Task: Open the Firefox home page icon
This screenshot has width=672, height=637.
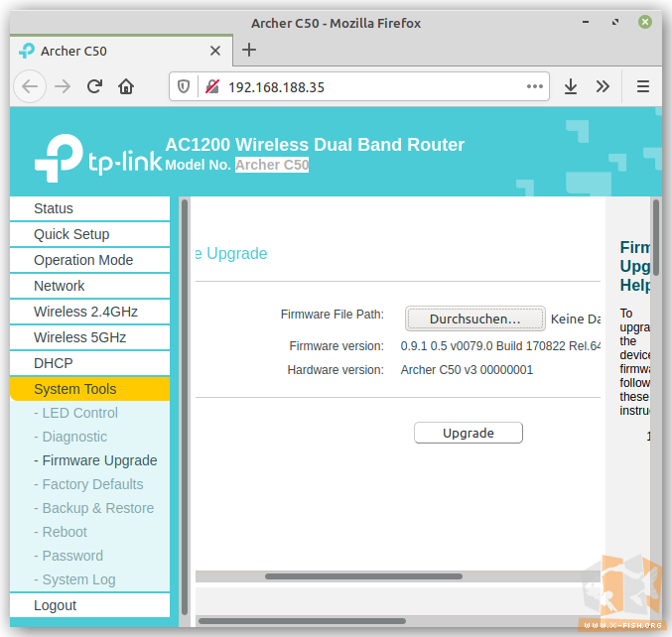Action: pyautogui.click(x=126, y=86)
